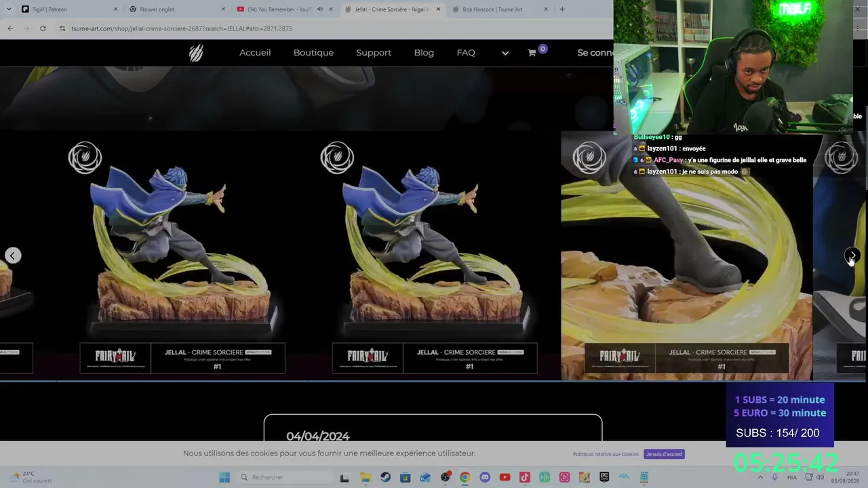The image size is (868, 488).
Task: Click the Tsume claw logo in the site header
Action: [196, 53]
